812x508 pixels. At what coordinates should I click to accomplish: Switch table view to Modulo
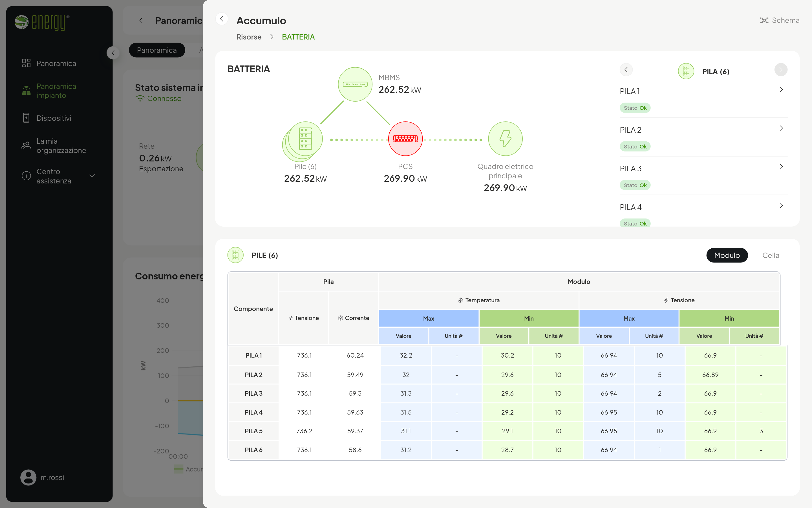point(727,255)
